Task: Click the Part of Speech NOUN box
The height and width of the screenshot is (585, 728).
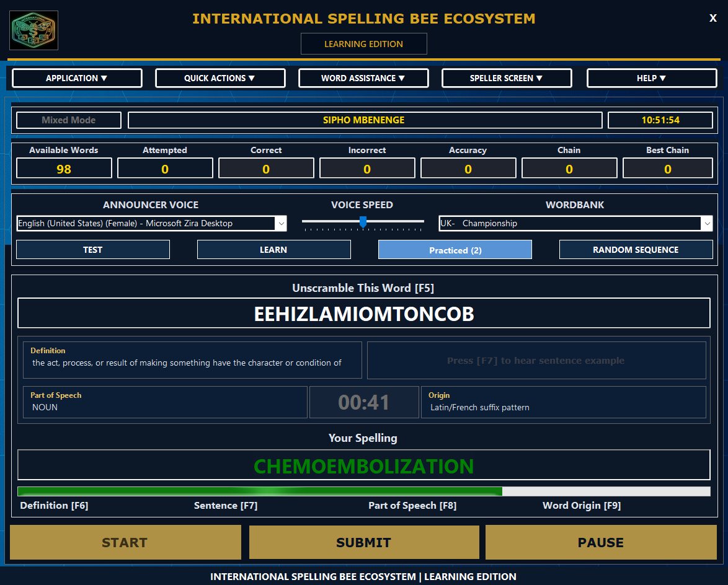Action: [x=165, y=402]
